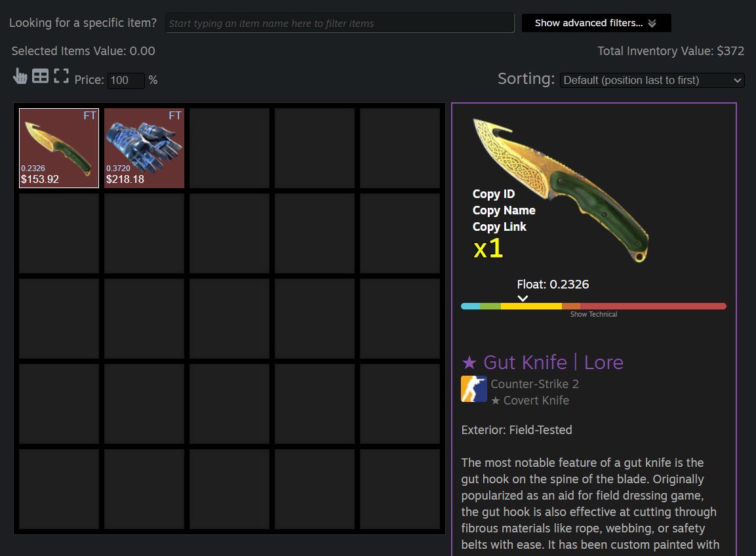Viewport: 756px width, 556px height.
Task: Click the float marker chevron above the bar
Action: (x=523, y=298)
